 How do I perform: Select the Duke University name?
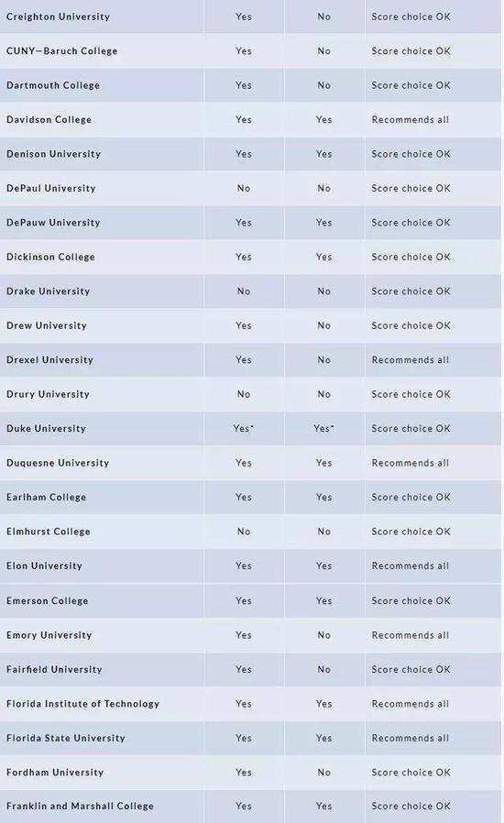pos(46,429)
